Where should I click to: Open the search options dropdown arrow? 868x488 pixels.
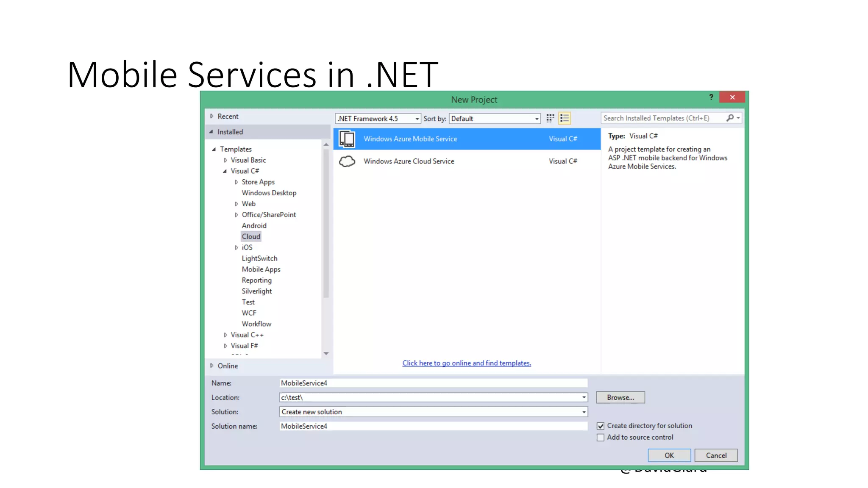(x=738, y=118)
